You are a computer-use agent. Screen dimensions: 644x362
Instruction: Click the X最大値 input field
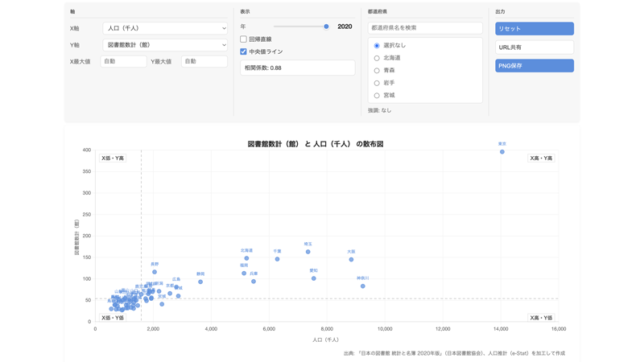[x=123, y=61]
